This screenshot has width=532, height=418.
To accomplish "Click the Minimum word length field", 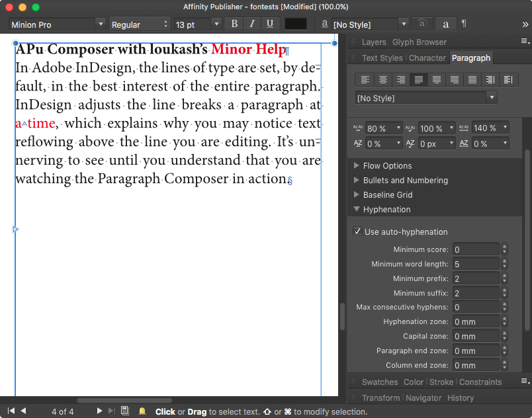I will coord(476,264).
